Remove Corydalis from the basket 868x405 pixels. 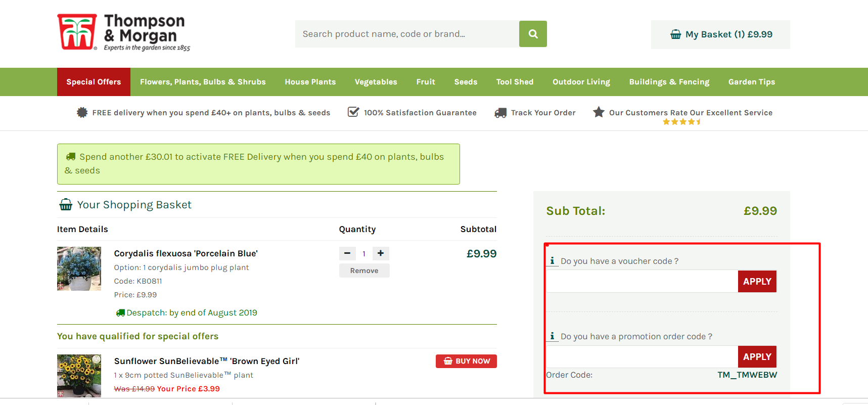point(364,271)
